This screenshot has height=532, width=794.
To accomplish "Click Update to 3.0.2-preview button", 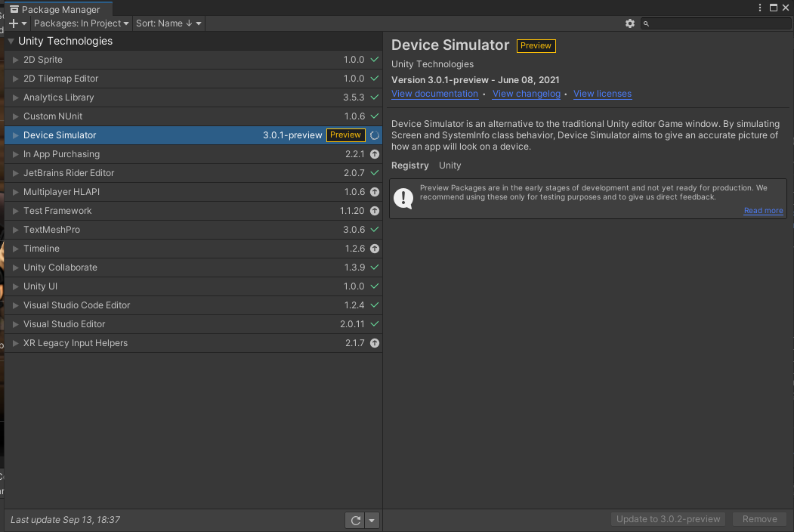I will (x=668, y=519).
